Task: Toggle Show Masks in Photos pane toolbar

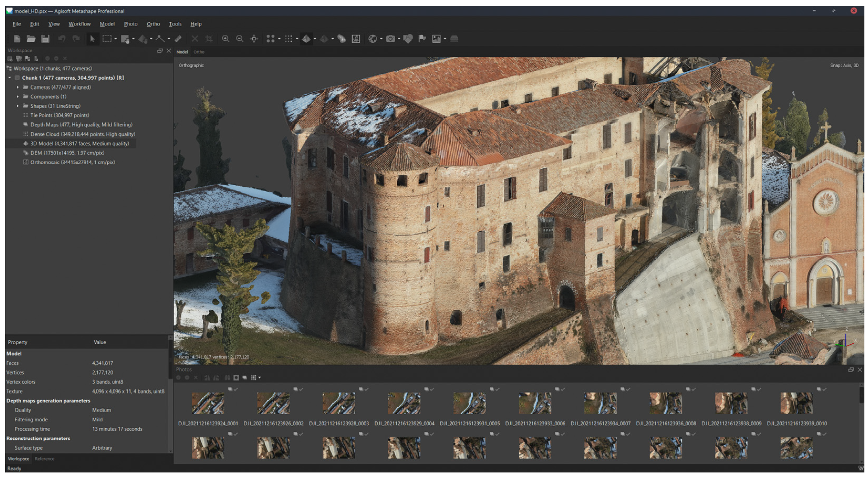Action: [236, 378]
